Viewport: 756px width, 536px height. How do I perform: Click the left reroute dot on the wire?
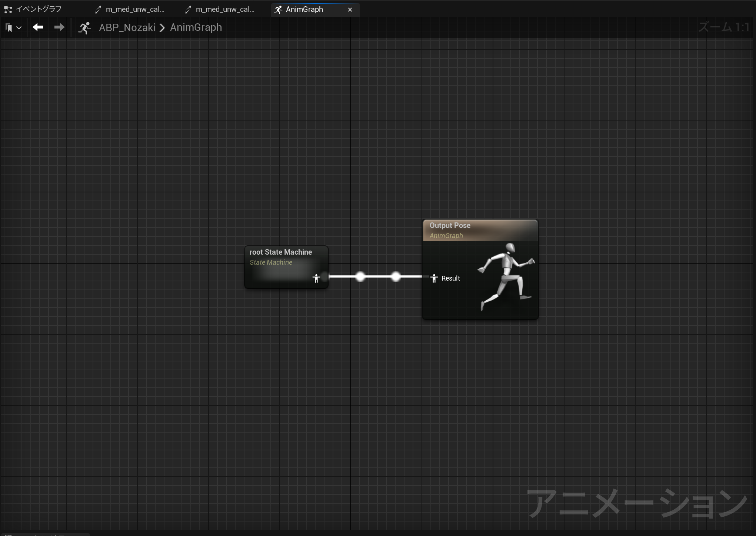click(360, 277)
